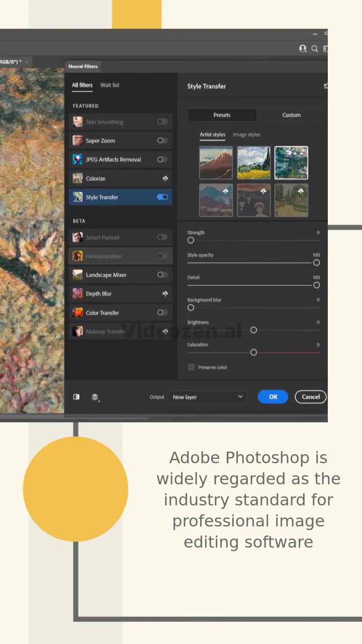
Task: Enable the Super Zoom switch
Action: click(162, 140)
